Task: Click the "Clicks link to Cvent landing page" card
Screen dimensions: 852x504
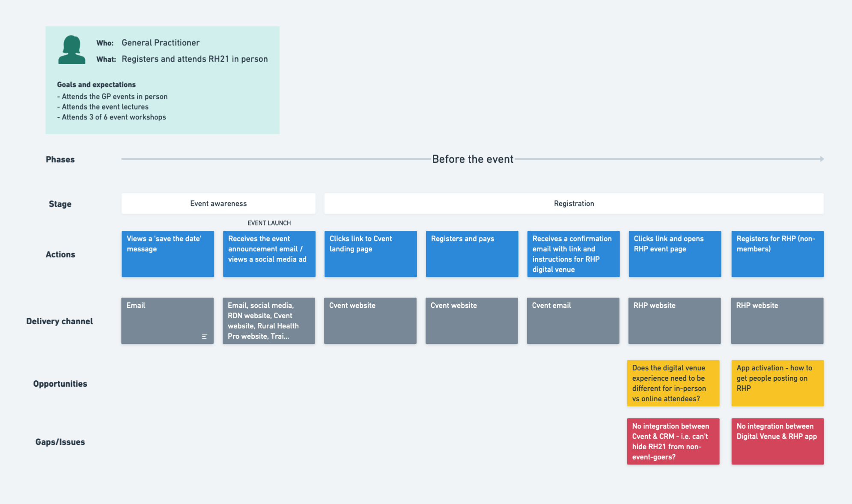Action: pos(370,254)
